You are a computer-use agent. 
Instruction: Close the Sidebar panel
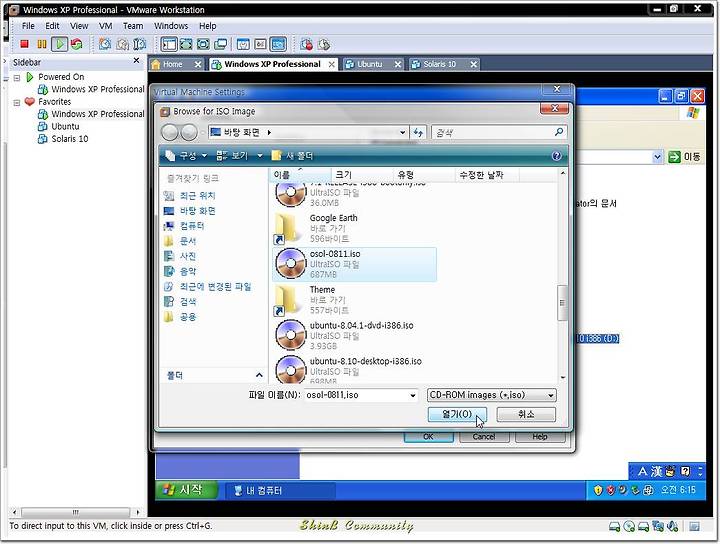[136, 61]
